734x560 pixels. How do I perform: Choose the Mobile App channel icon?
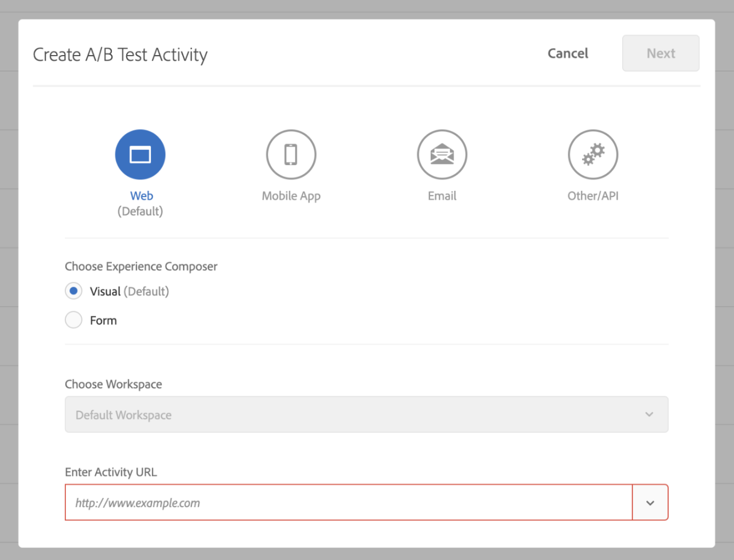(x=291, y=155)
